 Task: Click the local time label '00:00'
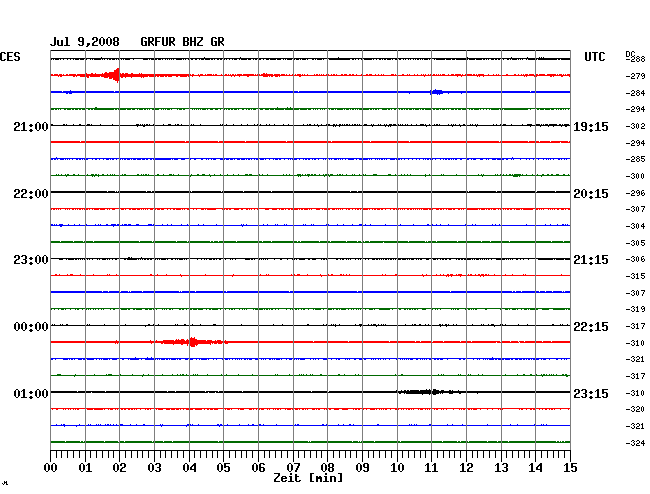pyautogui.click(x=31, y=327)
